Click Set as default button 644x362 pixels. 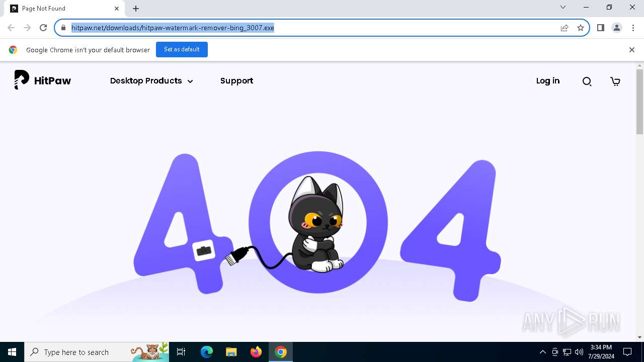[x=182, y=49]
